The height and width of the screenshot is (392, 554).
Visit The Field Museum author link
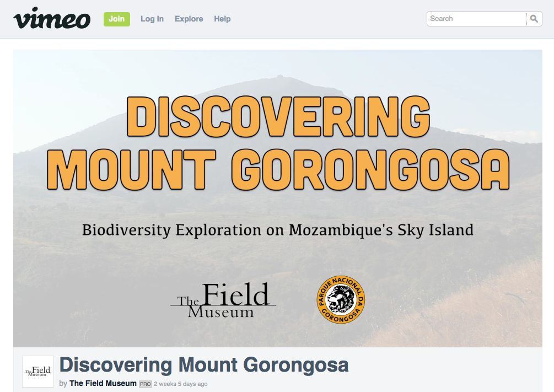pos(103,383)
